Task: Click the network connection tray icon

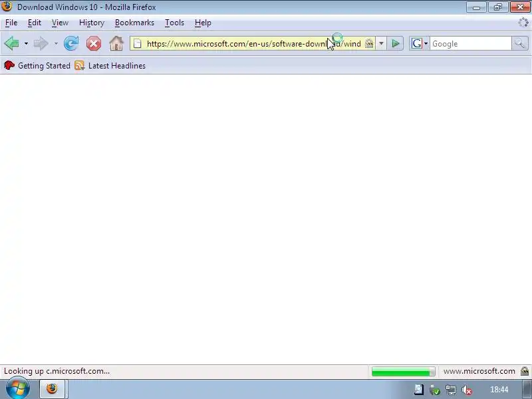Action: click(x=451, y=390)
